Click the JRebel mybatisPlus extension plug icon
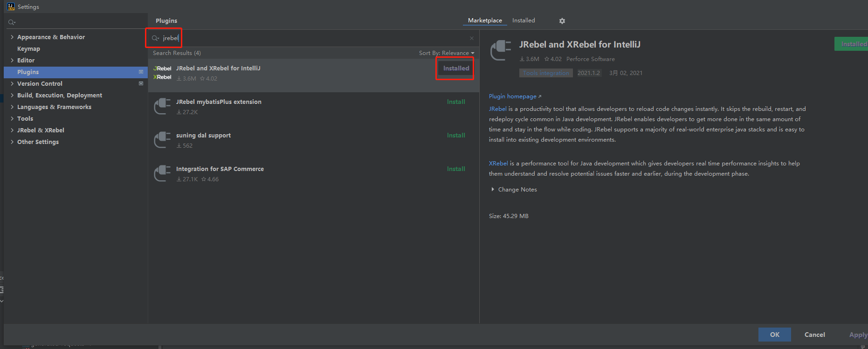The width and height of the screenshot is (868, 349). (162, 106)
